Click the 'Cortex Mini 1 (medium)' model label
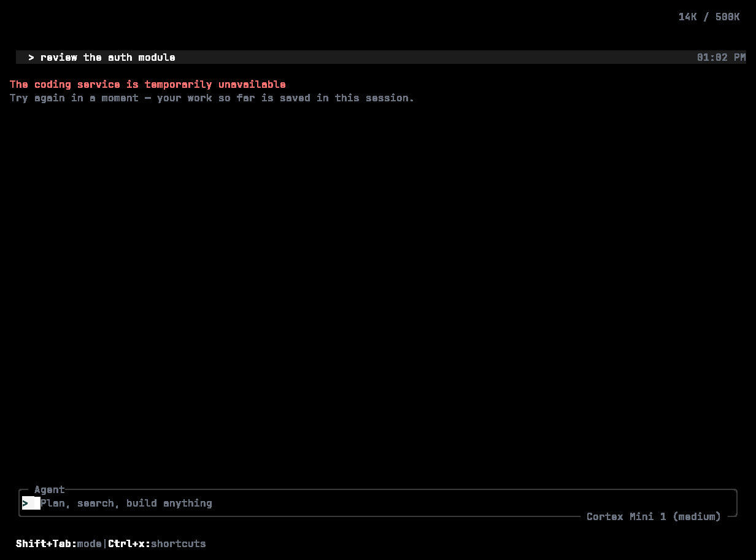This screenshot has width=756, height=560. tap(654, 516)
